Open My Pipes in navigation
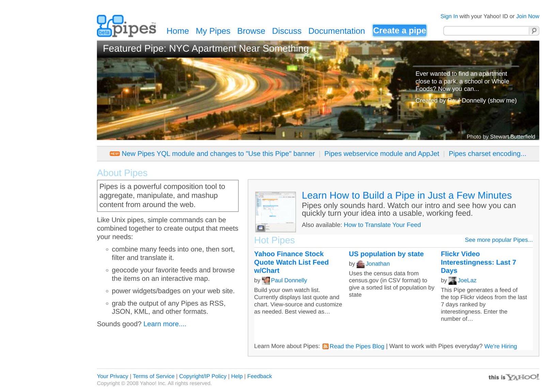 tap(213, 31)
